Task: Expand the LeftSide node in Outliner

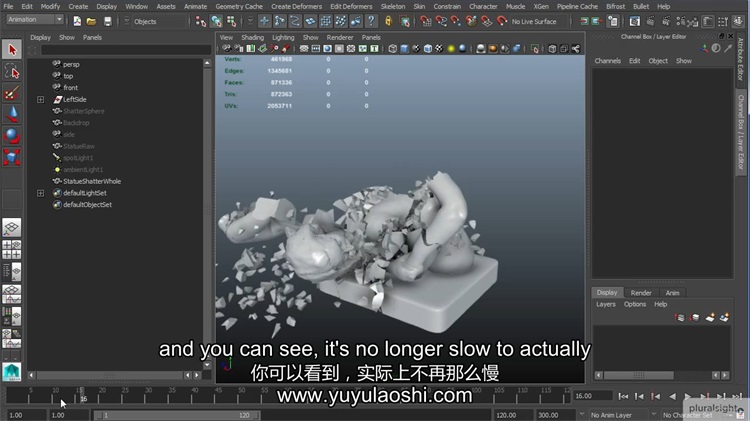Action: coord(41,100)
